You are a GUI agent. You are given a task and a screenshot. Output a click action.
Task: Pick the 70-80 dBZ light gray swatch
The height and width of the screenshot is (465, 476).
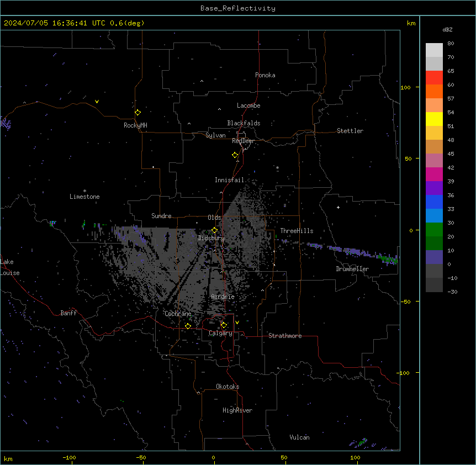(434, 50)
